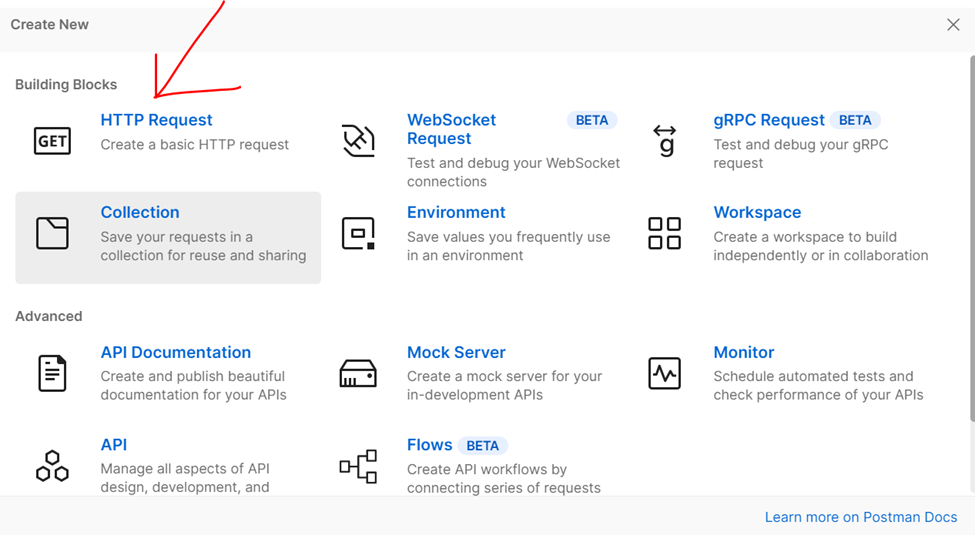Click BETA badge next to WebSocket Request

tap(592, 120)
